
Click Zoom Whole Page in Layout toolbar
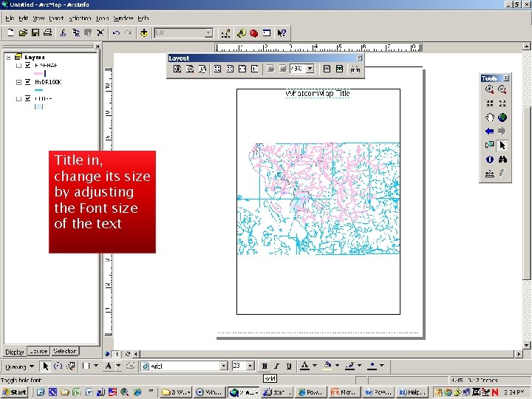click(242, 69)
